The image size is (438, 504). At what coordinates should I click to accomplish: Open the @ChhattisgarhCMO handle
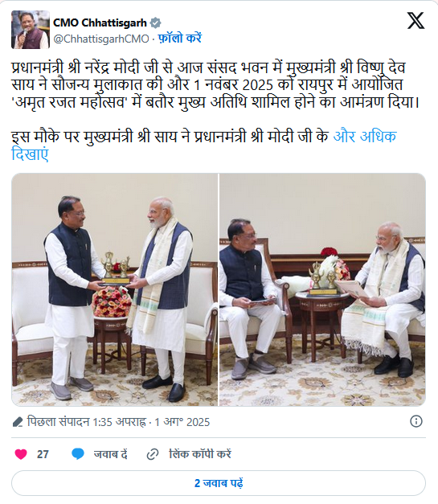pyautogui.click(x=101, y=39)
